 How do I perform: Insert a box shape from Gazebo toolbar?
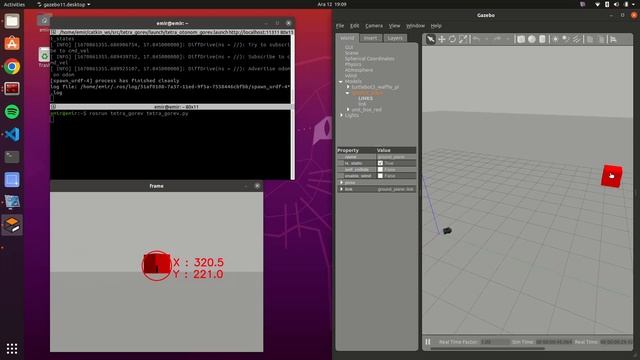521,39
